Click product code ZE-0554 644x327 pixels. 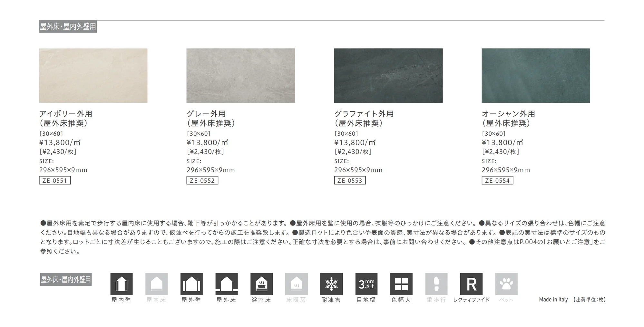pyautogui.click(x=497, y=180)
